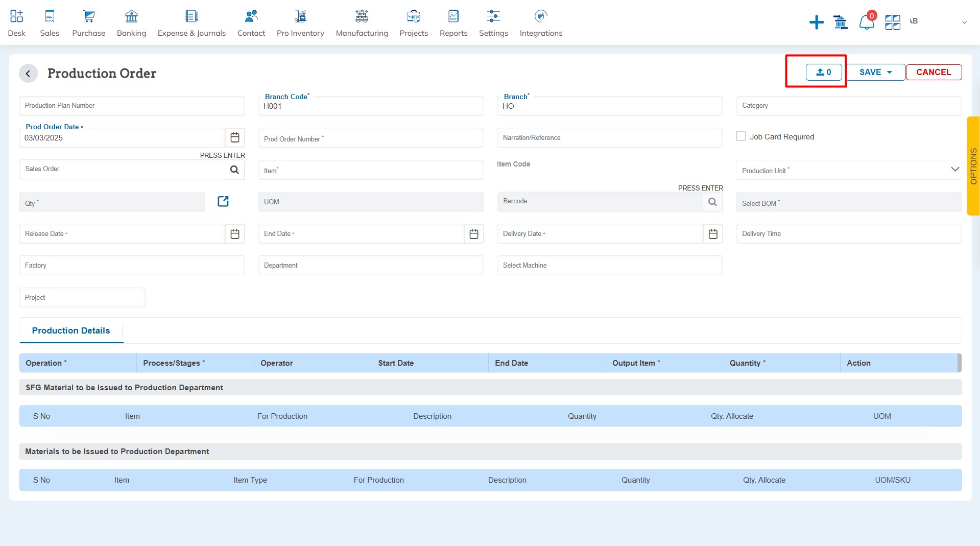Click the Item Type column header
This screenshot has width=980, height=546.
coord(250,480)
